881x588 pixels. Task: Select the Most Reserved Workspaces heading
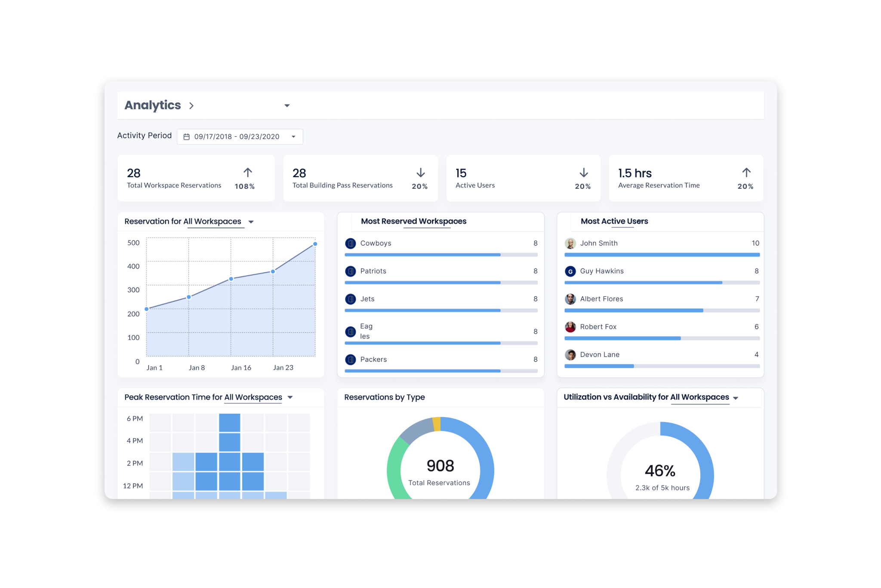click(x=413, y=221)
